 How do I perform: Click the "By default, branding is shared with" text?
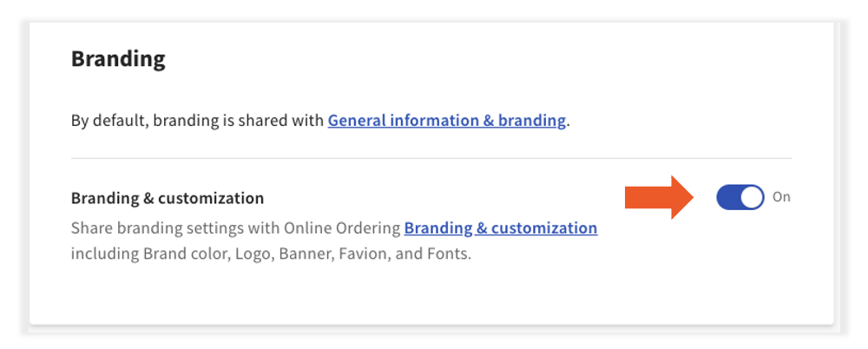point(198,121)
